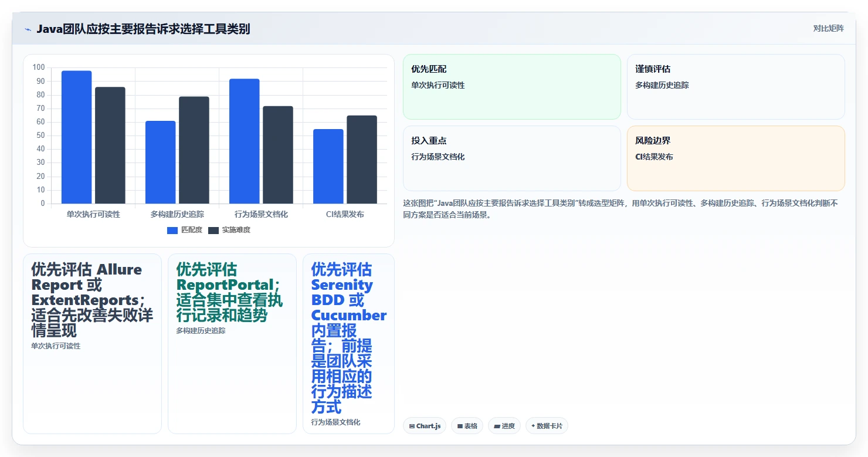The width and height of the screenshot is (868, 457).
Task: Click 多构建历史追踪 caption under ReportPortal card
Action: [201, 331]
